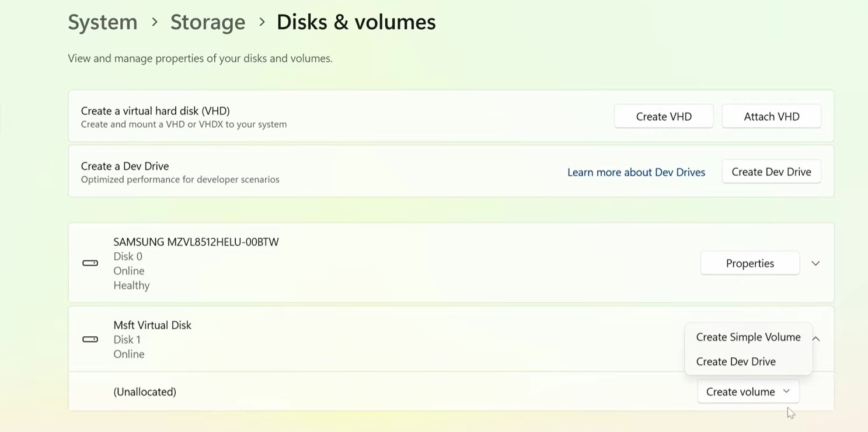Select the (Unallocated) space row
The height and width of the screenshot is (432, 868).
click(145, 392)
